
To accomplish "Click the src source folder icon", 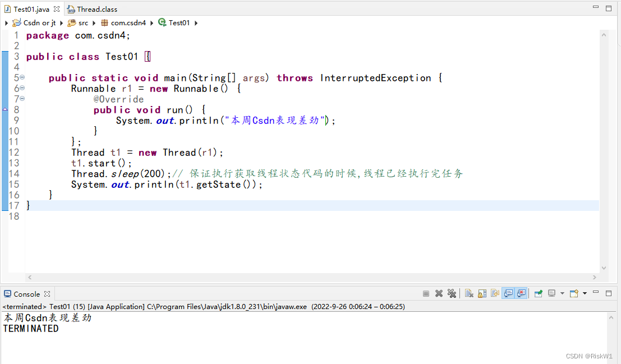I will (x=72, y=23).
